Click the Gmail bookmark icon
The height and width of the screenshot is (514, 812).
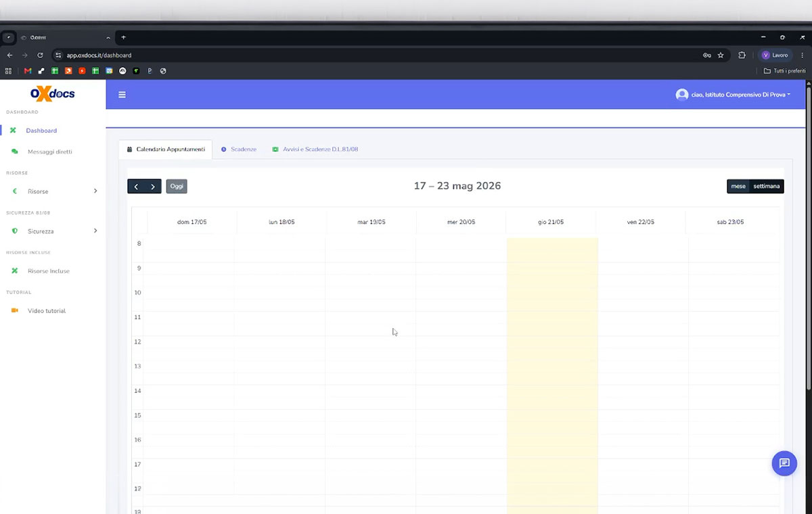(28, 71)
